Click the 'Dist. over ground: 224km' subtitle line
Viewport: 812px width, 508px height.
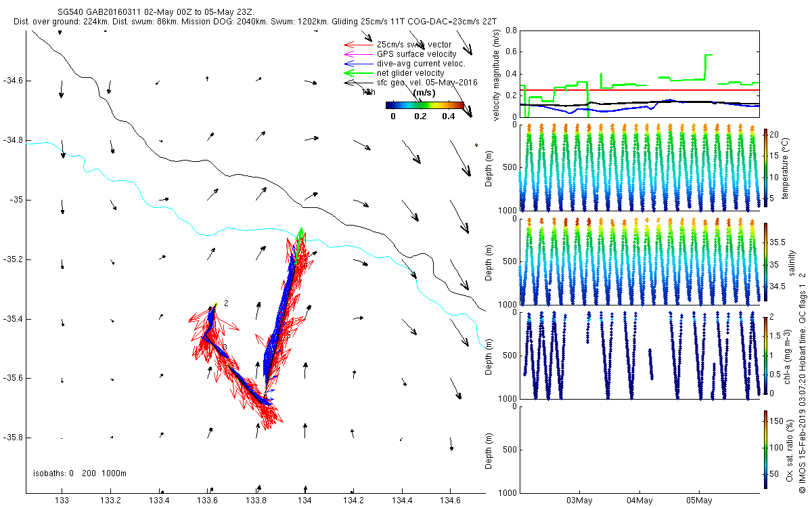pyautogui.click(x=254, y=22)
